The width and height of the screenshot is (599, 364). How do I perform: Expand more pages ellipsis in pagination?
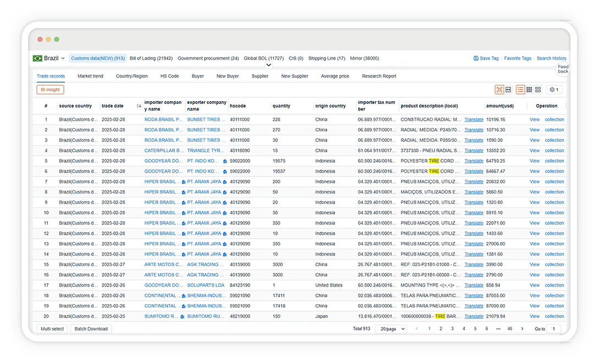click(498, 329)
